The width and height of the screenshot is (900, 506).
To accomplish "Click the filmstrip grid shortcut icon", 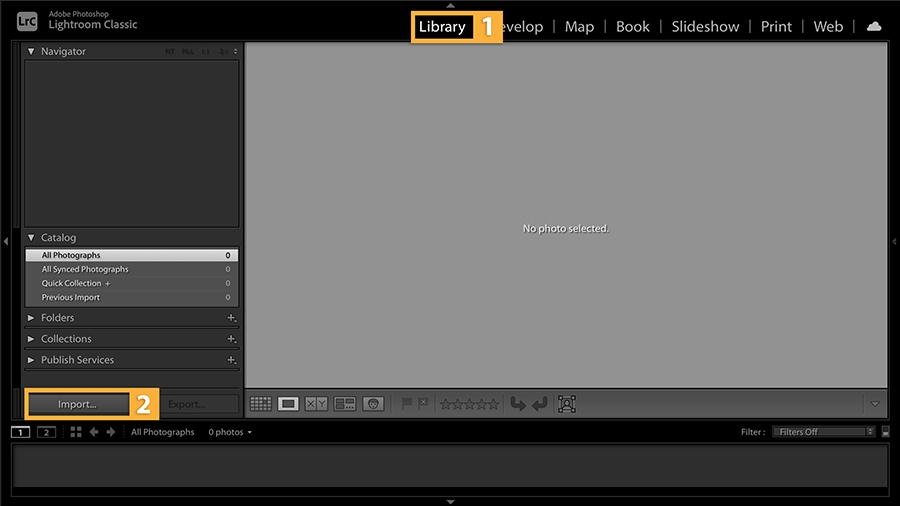I will [x=76, y=432].
